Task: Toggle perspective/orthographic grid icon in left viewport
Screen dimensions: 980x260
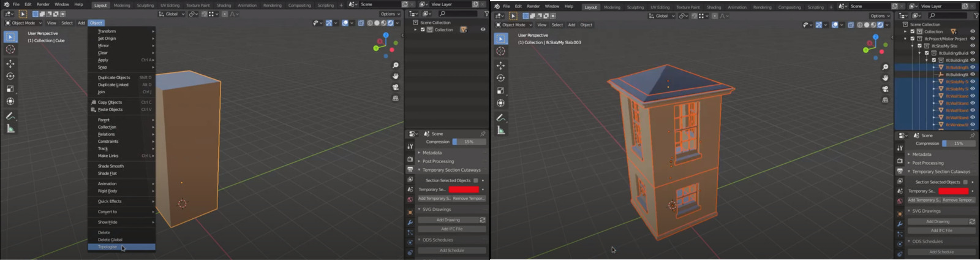Action: [396, 98]
